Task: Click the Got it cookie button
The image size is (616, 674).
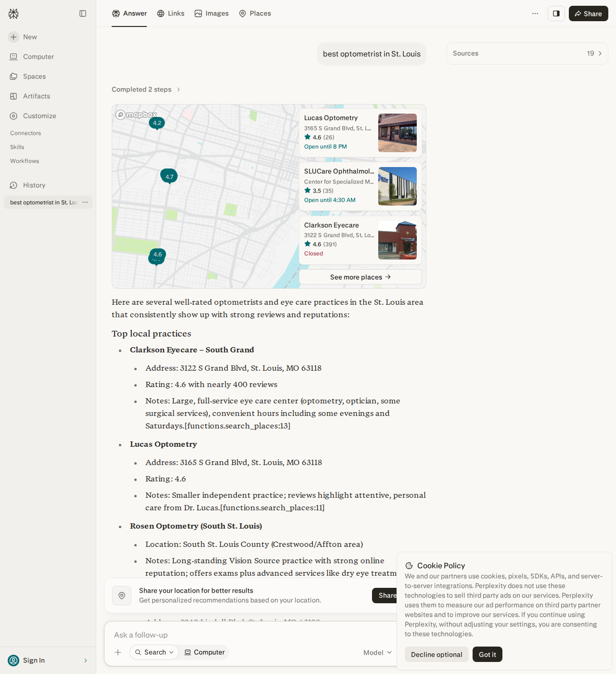Action: pos(488,654)
